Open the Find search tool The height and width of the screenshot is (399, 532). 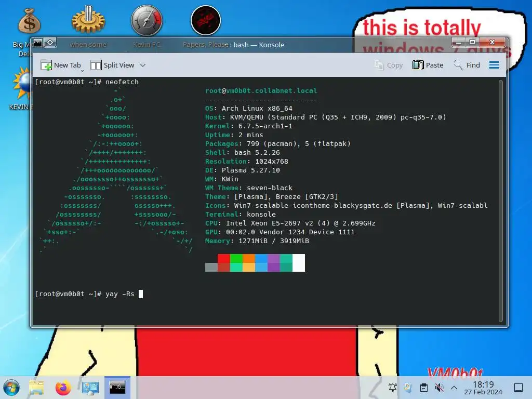(467, 65)
